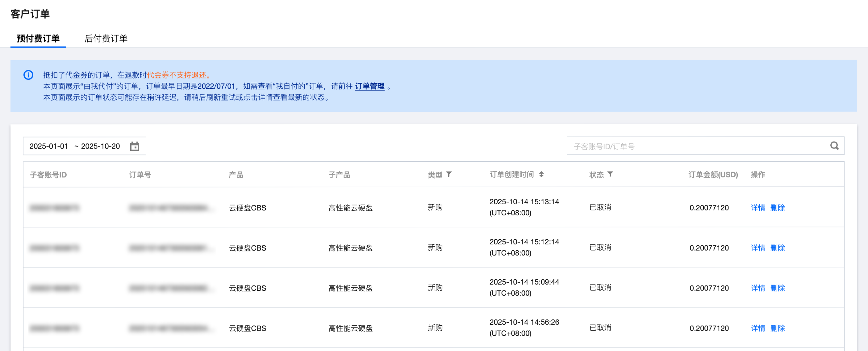
Task: Click the calendar icon in date range
Action: pyautogui.click(x=135, y=146)
